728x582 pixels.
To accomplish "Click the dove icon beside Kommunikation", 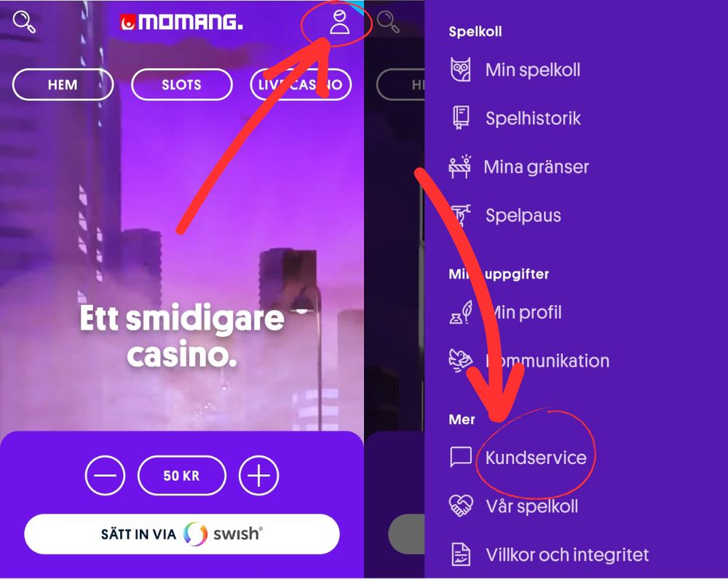I will 461,361.
